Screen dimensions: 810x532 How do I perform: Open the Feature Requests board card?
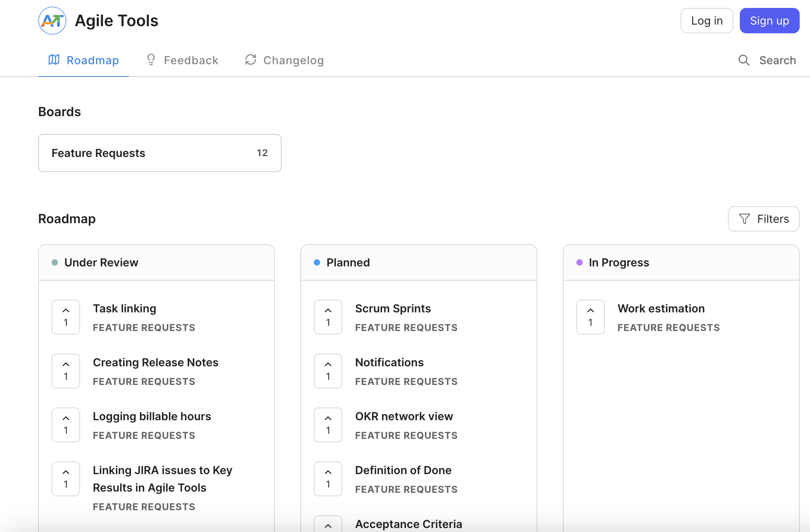pyautogui.click(x=160, y=153)
